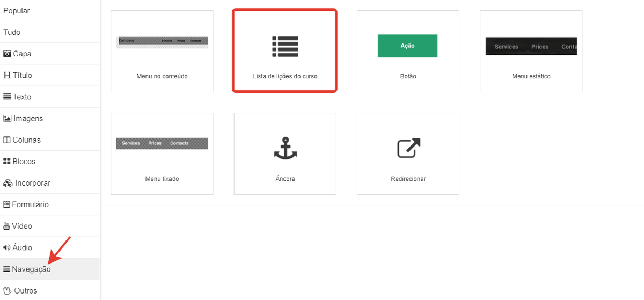The width and height of the screenshot is (644, 300).
Task: Click the columns icon beside Colunas
Action: click(x=7, y=140)
